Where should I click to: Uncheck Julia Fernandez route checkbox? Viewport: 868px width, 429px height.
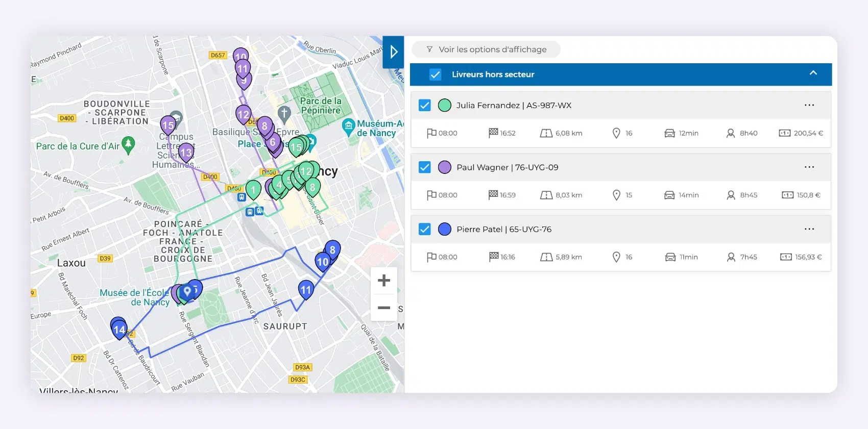point(424,105)
